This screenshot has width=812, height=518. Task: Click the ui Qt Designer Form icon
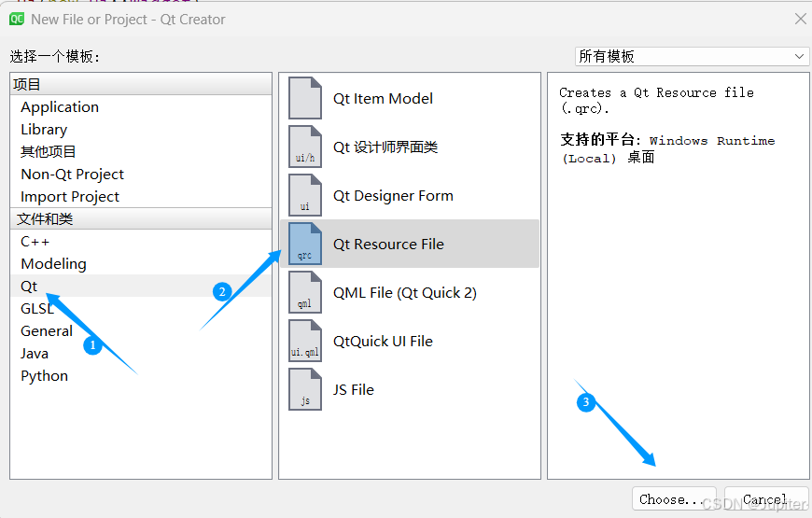305,195
